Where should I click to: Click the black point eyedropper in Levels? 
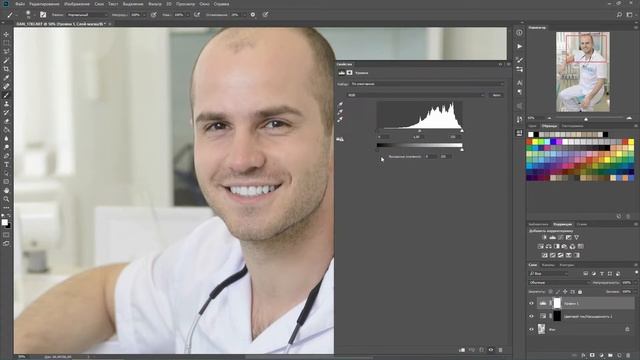pos(340,104)
